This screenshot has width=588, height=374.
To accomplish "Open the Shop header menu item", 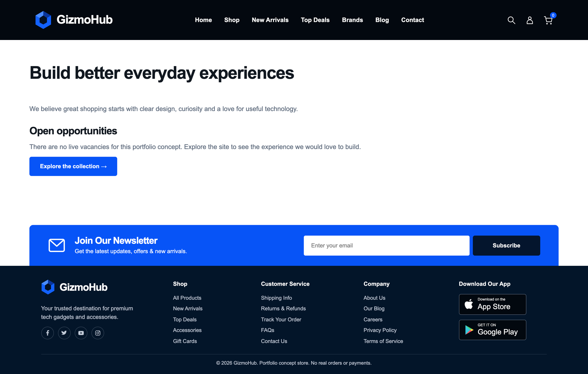I will click(232, 20).
